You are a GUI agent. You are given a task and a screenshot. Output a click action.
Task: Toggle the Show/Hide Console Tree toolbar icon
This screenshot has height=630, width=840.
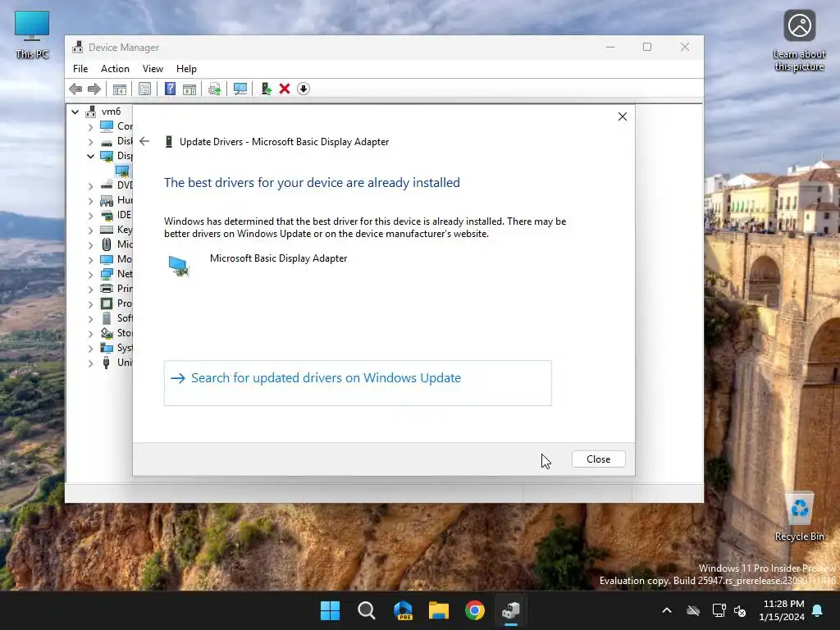click(x=120, y=89)
